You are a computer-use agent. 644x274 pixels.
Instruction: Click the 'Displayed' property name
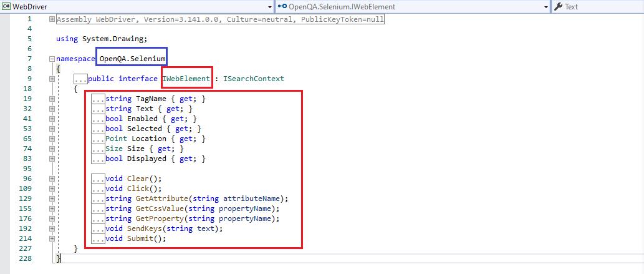pos(147,159)
